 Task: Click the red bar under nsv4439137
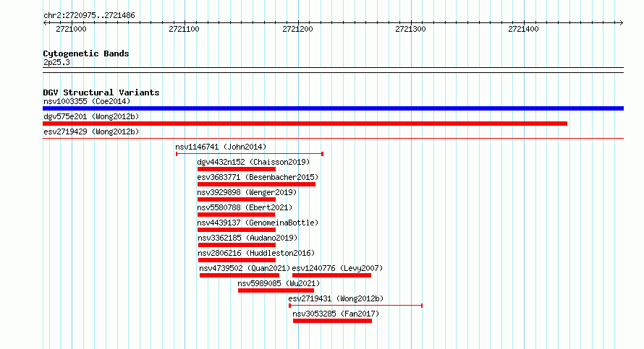pyautogui.click(x=236, y=230)
